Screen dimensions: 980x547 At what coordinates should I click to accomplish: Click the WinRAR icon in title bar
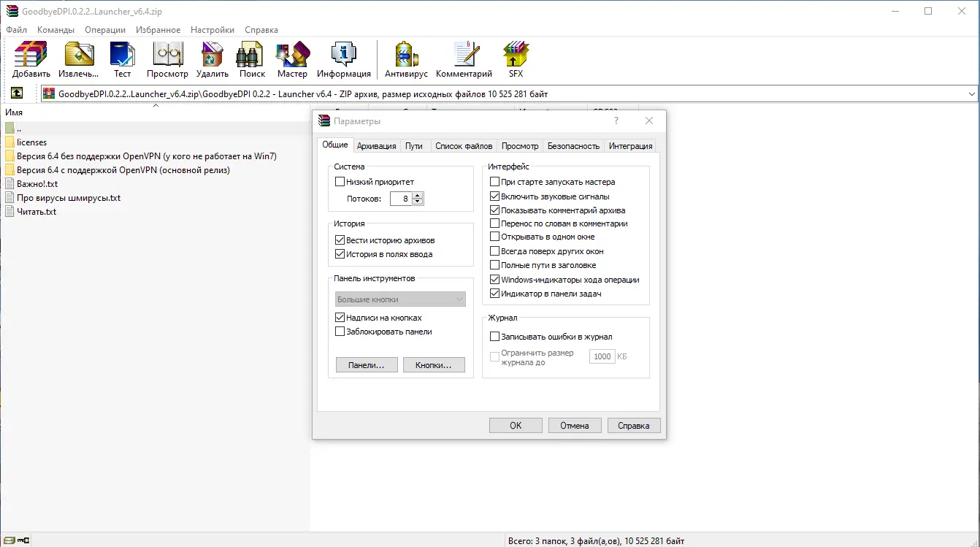pyautogui.click(x=12, y=11)
